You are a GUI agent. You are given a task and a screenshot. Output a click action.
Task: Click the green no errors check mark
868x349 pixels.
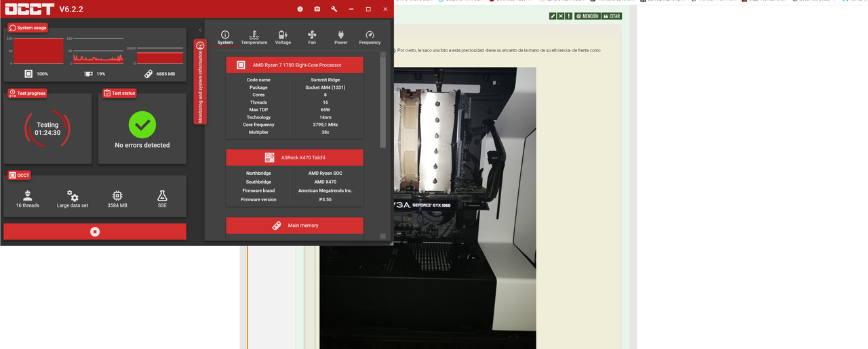(x=142, y=125)
